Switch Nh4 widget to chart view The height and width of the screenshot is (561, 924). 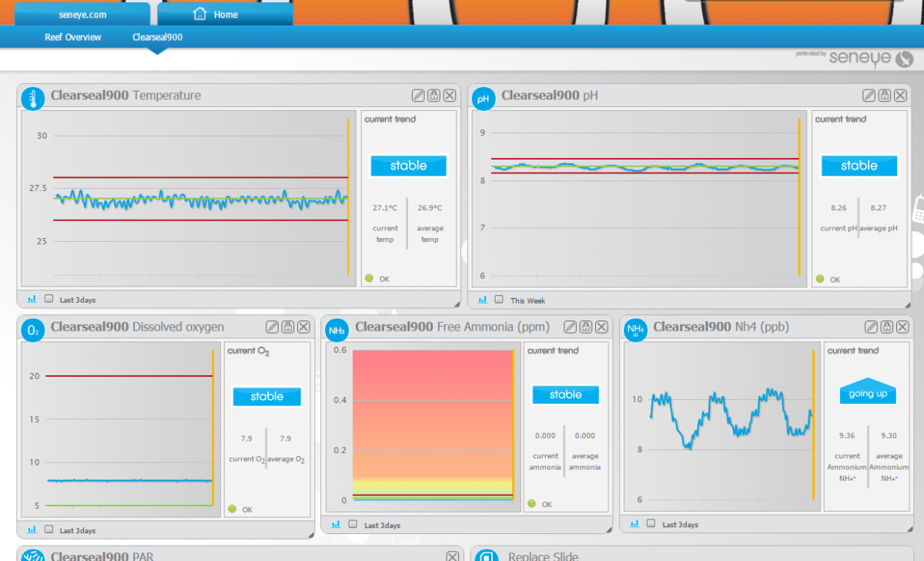[x=636, y=523]
